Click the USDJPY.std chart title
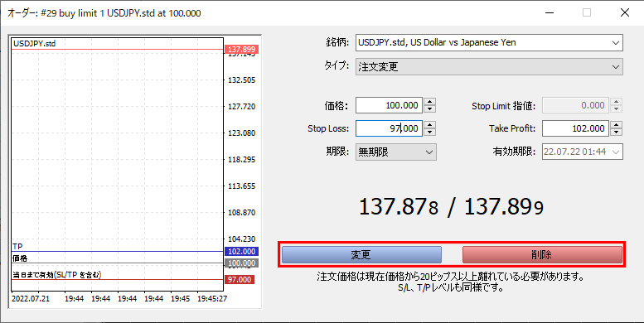Image resolution: width=644 pixels, height=323 pixels. pos(35,44)
